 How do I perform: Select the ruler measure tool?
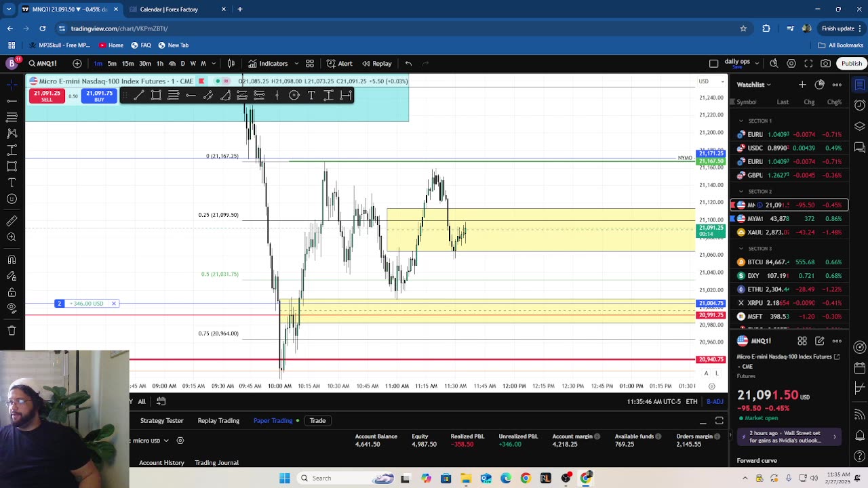pos(12,221)
